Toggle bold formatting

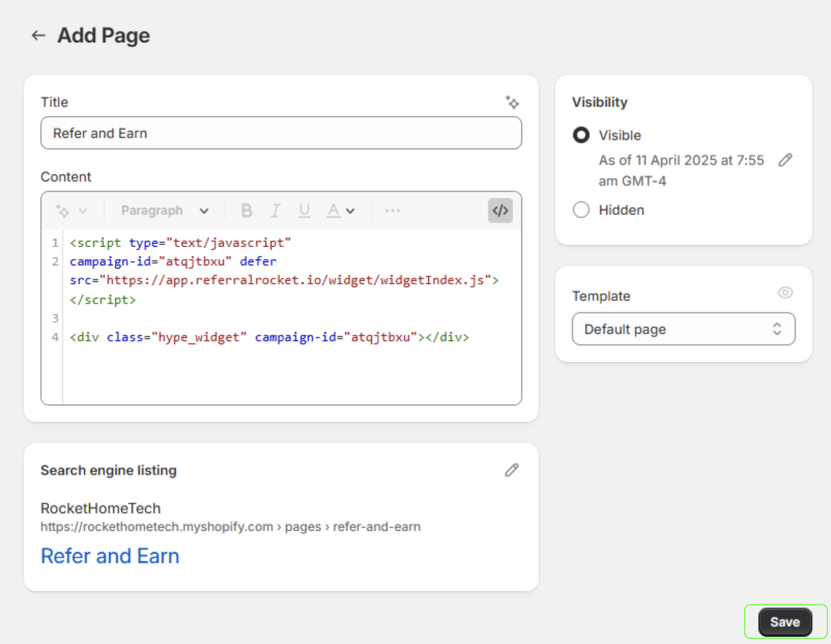pyautogui.click(x=247, y=211)
